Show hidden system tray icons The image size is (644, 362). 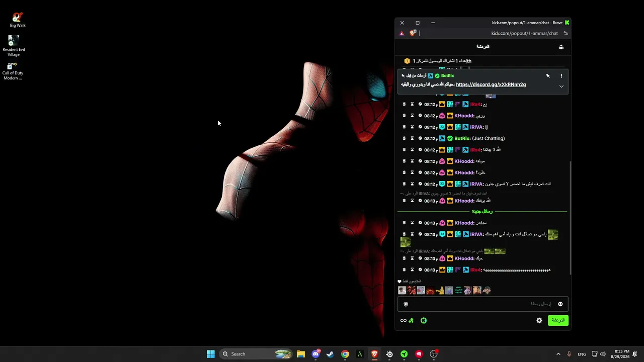(x=558, y=354)
